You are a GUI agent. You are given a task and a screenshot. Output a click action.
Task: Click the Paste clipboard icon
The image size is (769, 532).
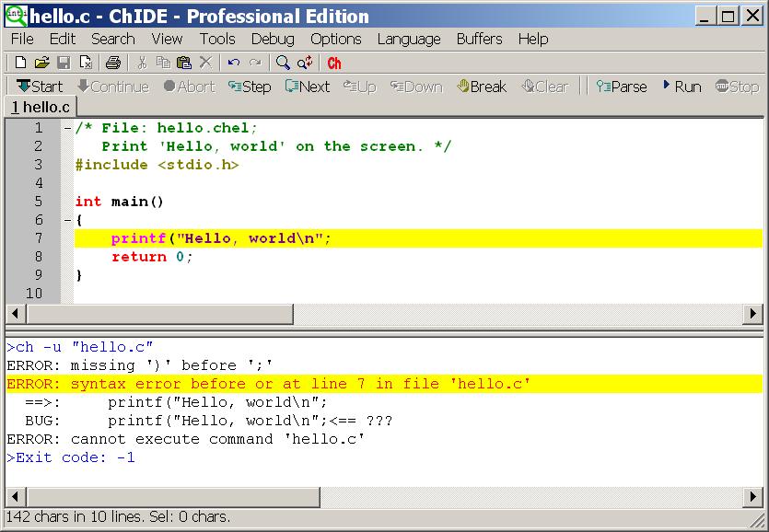184,63
